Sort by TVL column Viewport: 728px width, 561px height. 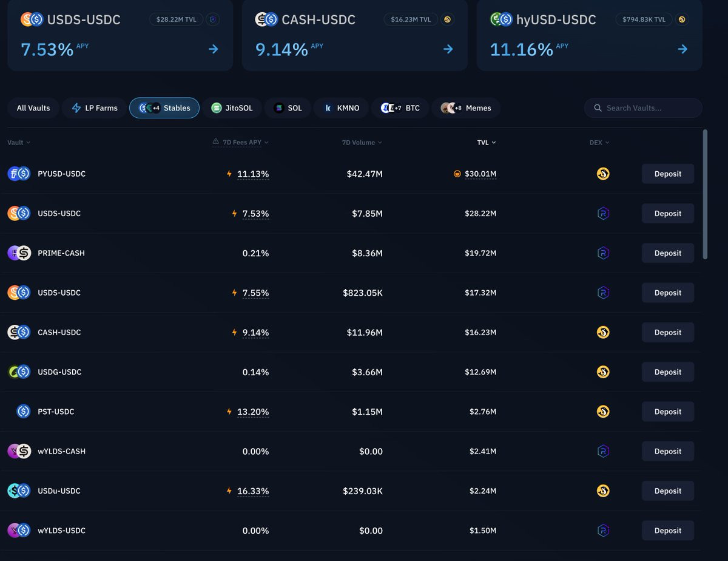(487, 143)
